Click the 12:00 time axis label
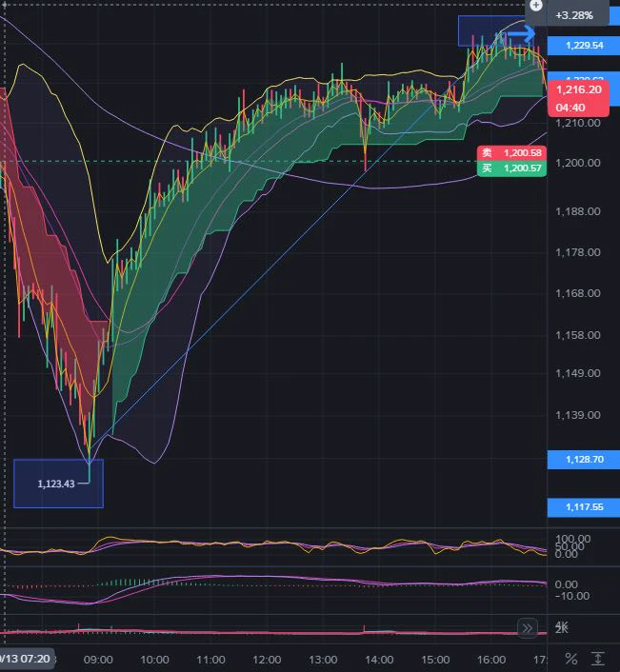Image resolution: width=620 pixels, height=672 pixels. 267,660
